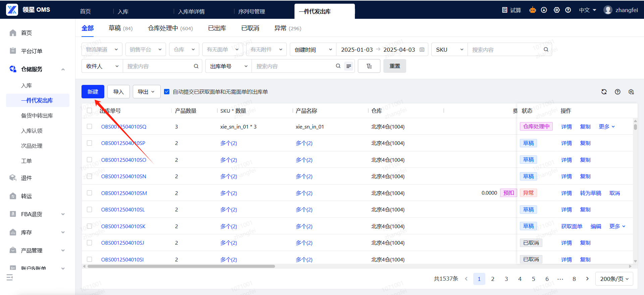The width and height of the screenshot is (644, 295).
Task: Switch to the 异常 (296) tab
Action: point(288,28)
